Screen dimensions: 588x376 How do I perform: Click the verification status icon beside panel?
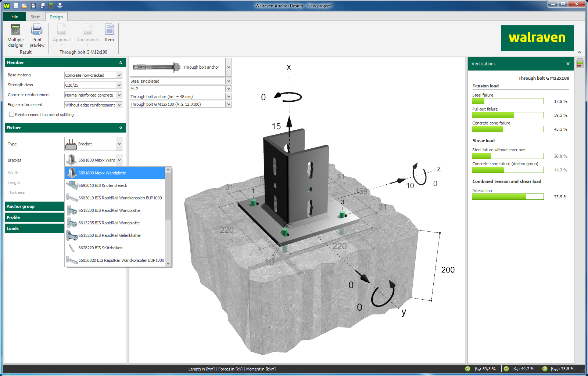pyautogui.click(x=580, y=64)
